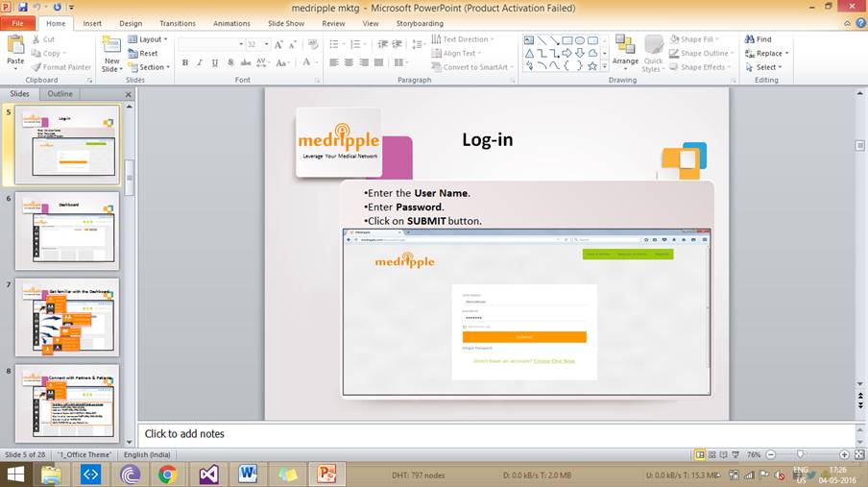Click the zoom slider in status bar
Screen dimensions: 868x487
(x=801, y=454)
